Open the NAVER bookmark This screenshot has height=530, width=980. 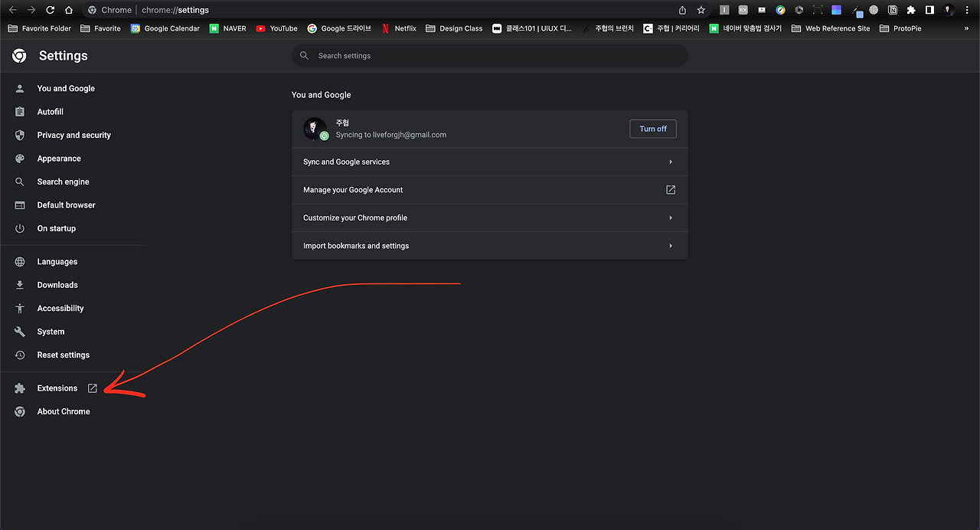click(x=228, y=28)
